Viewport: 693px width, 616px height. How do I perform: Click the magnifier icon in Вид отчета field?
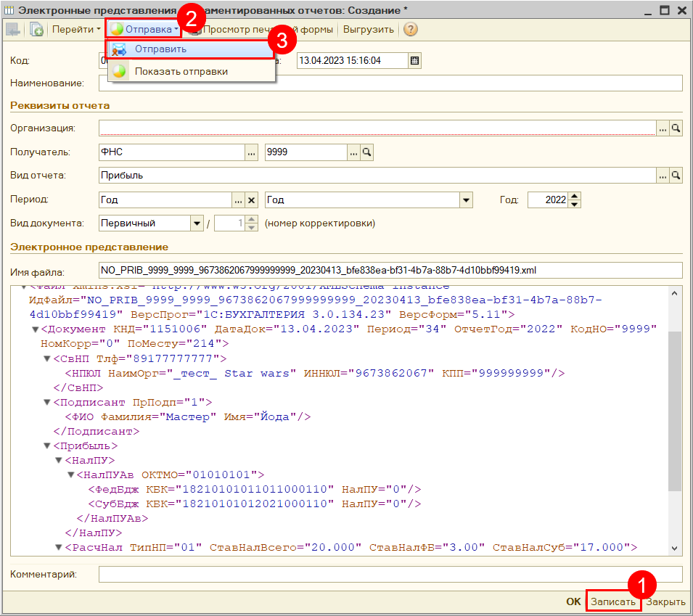point(676,176)
